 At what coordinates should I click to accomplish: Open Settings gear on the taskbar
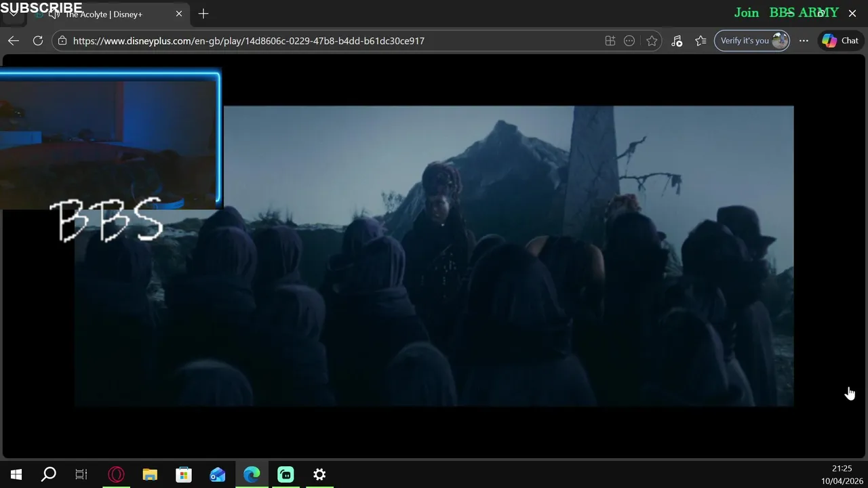pos(319,474)
